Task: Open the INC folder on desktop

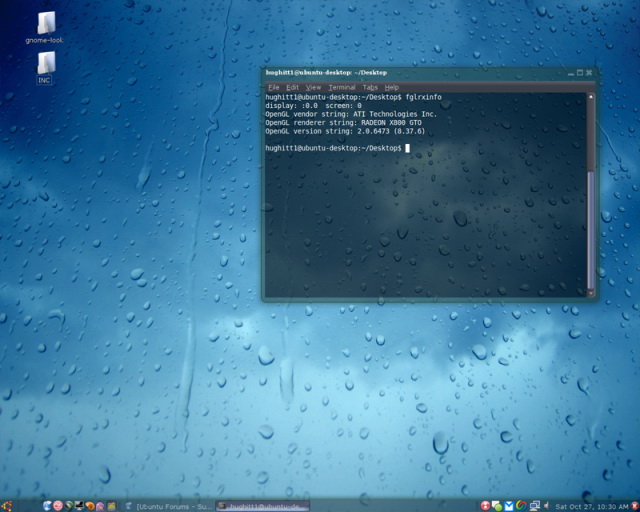Action: tap(45, 65)
